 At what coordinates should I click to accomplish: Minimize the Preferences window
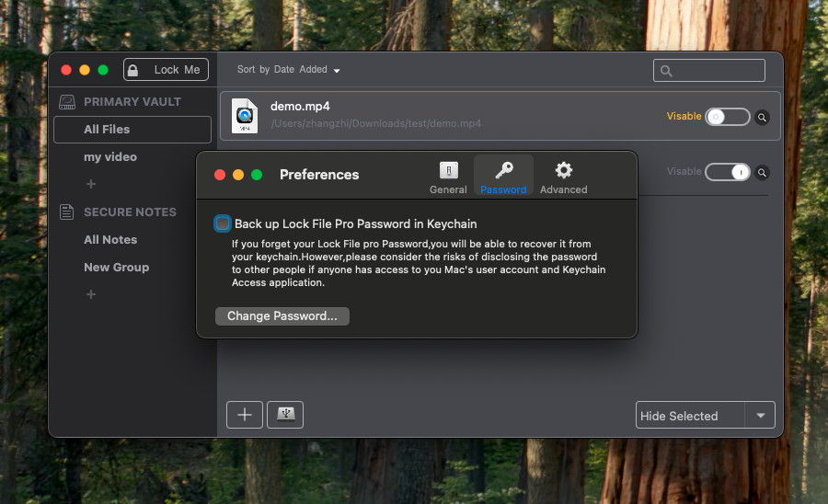(238, 175)
